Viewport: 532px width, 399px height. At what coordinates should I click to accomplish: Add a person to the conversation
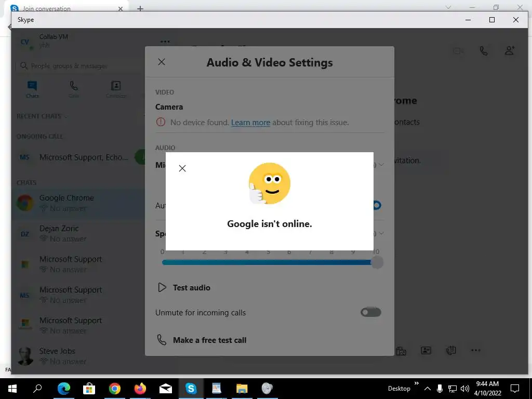pyautogui.click(x=510, y=51)
